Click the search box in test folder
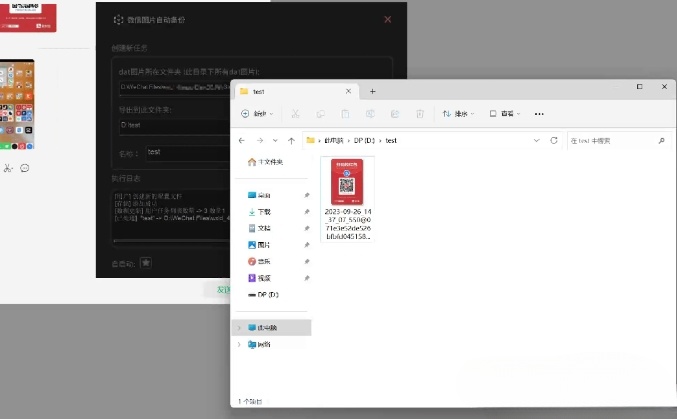The width and height of the screenshot is (677, 419). [x=610, y=141]
